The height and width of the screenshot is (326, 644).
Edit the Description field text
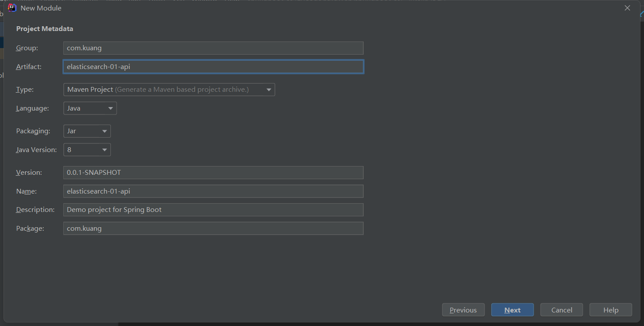[213, 210]
